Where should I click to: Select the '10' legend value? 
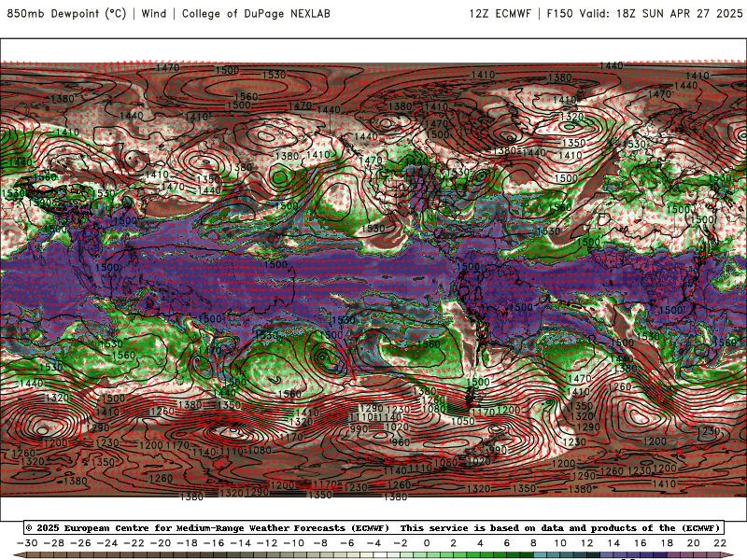coord(560,543)
